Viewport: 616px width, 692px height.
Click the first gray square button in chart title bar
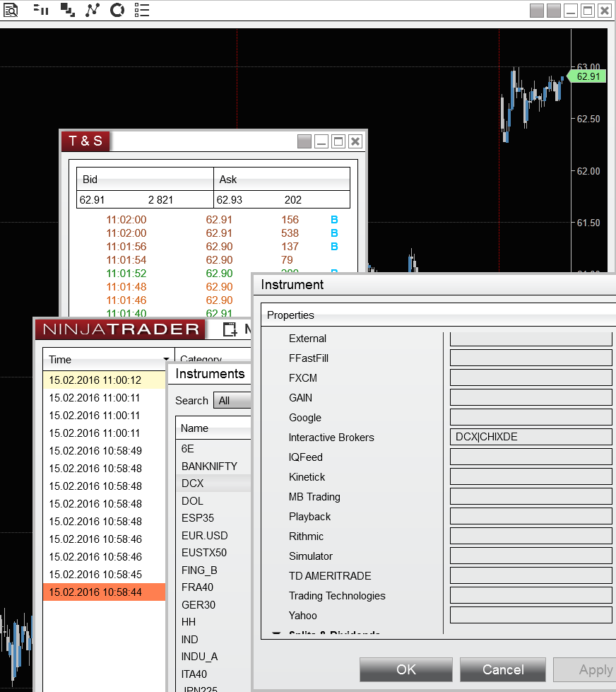[x=537, y=11]
